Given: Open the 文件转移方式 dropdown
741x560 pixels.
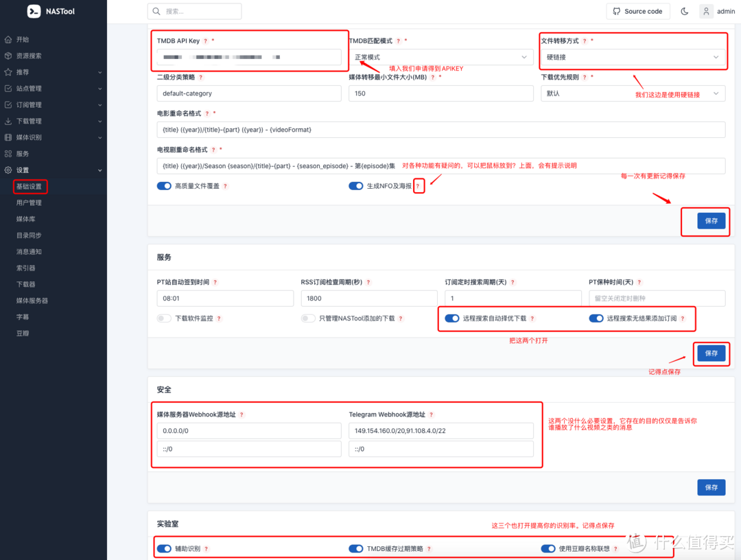Looking at the screenshot, I should tap(633, 57).
